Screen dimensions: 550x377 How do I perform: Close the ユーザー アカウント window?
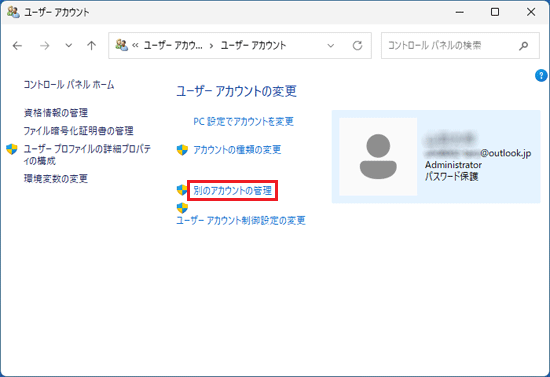531,12
